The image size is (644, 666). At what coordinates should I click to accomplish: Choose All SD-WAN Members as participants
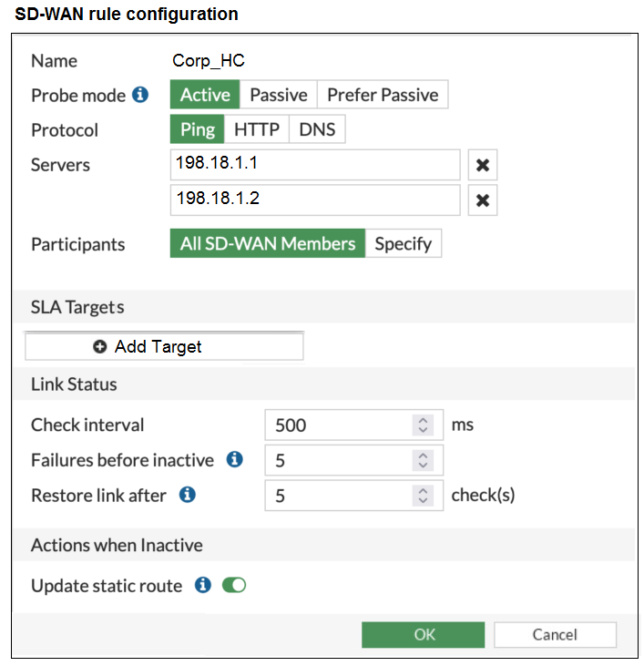268,243
